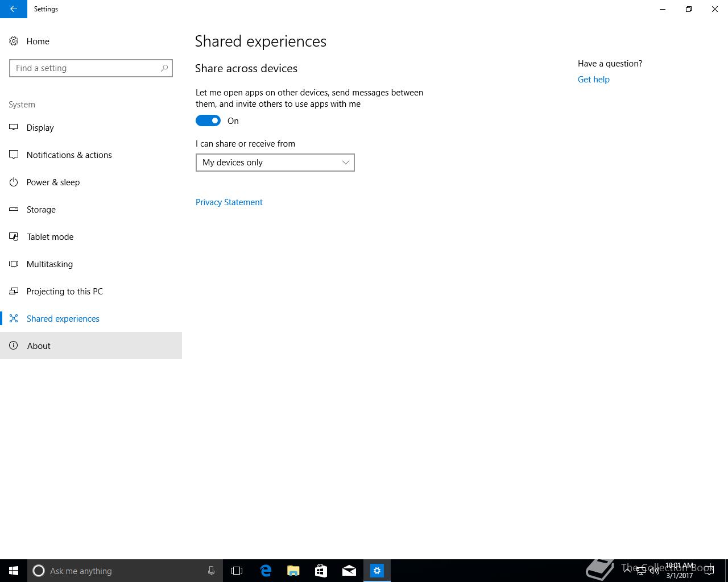Click the Task View taskbar icon
The height and width of the screenshot is (582, 728).
[x=237, y=571]
